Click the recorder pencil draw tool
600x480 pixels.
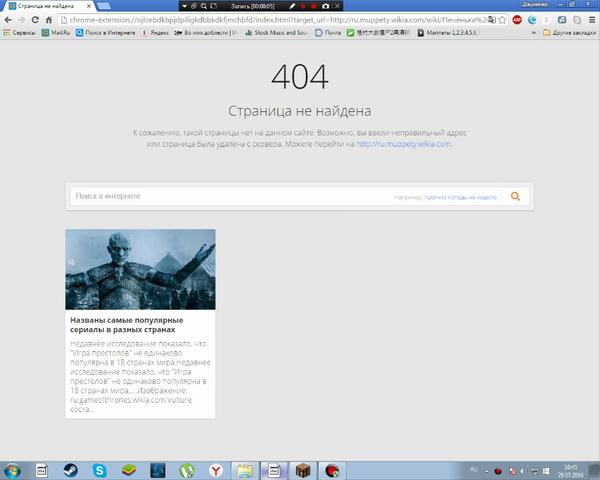[x=292, y=6]
